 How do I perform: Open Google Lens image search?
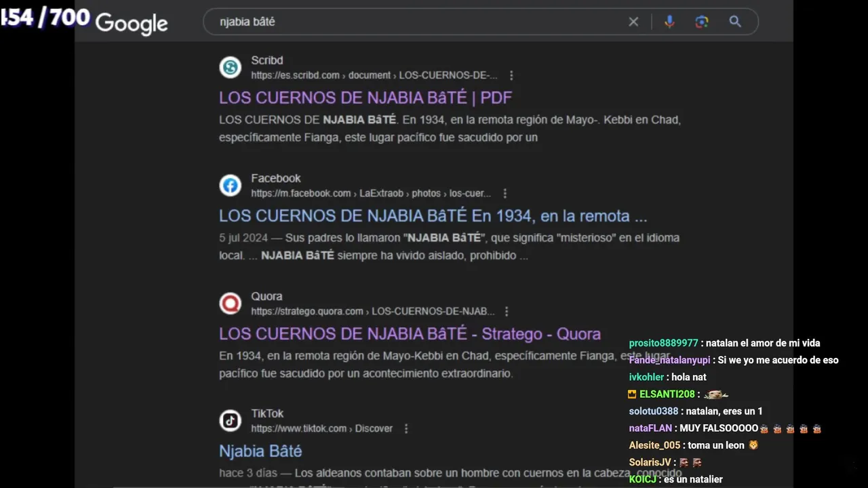point(702,22)
